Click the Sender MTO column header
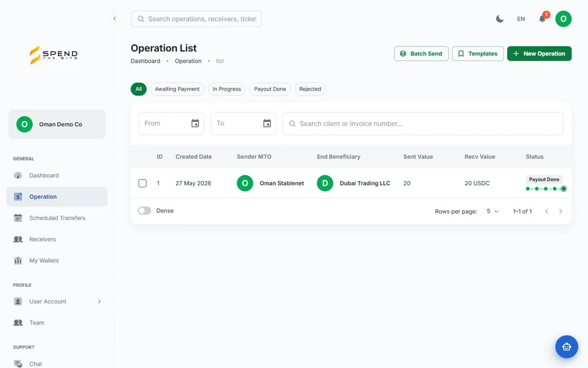The height and width of the screenshot is (368, 588). coord(254,156)
